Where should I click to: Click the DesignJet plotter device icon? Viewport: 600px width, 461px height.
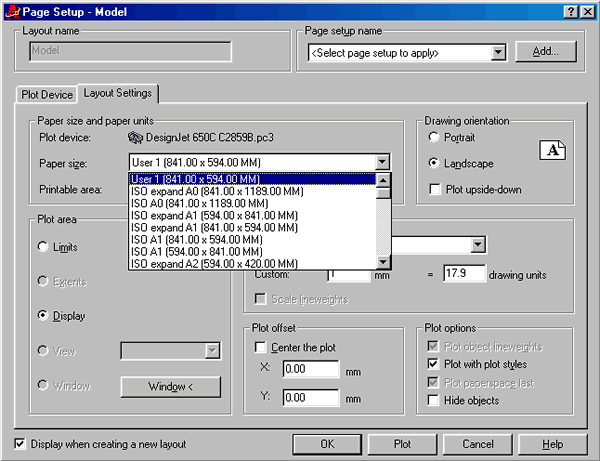click(x=137, y=137)
